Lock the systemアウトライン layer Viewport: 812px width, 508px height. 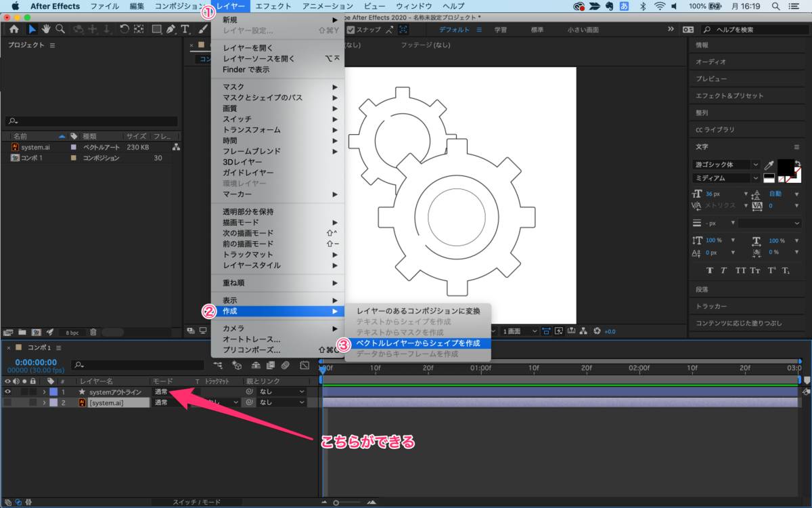(32, 391)
